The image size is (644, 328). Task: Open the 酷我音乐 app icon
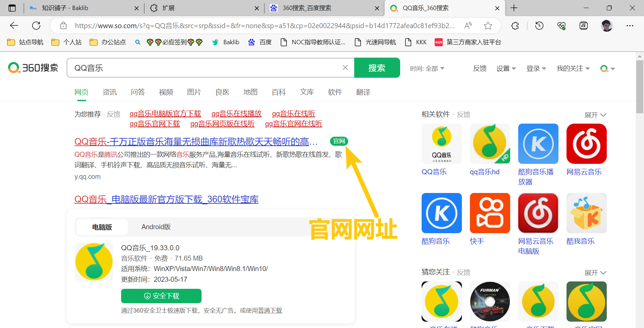click(x=587, y=213)
